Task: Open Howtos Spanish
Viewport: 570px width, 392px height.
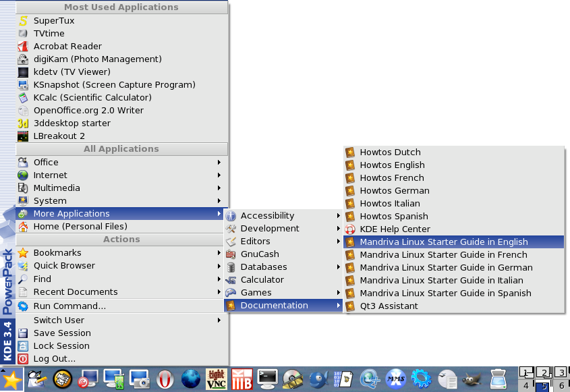Action: [454, 217]
